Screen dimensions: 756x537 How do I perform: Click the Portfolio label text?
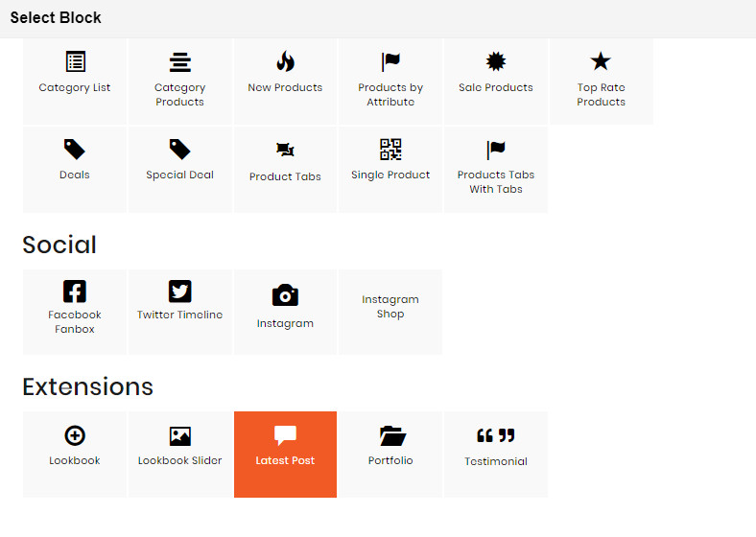coord(390,460)
